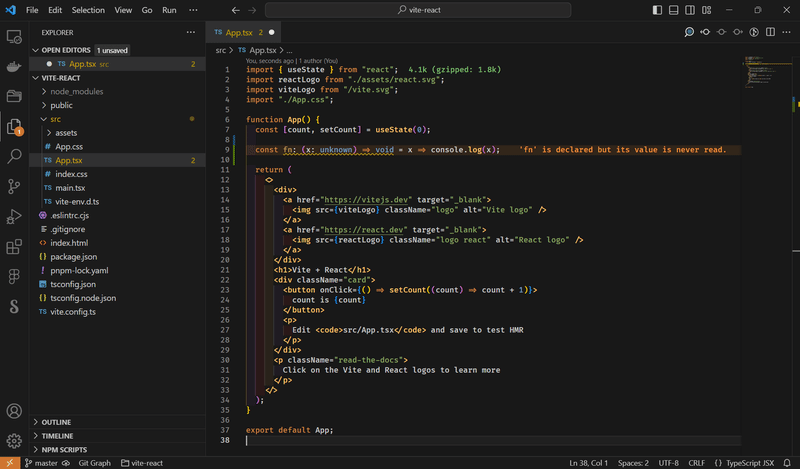Viewport: 800px width, 469px height.
Task: Open Git Graph from status bar
Action: (94, 463)
